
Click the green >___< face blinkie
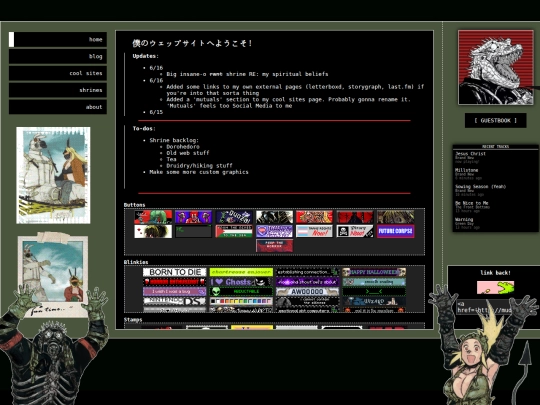click(374, 291)
